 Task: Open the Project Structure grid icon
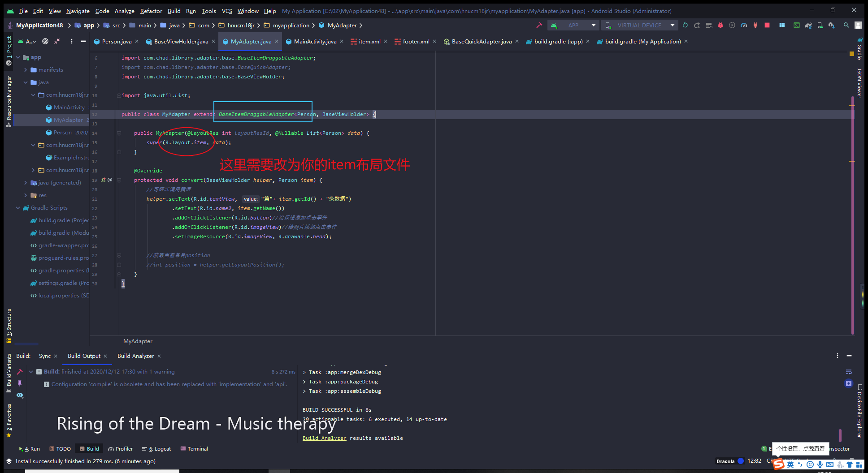coord(782,25)
